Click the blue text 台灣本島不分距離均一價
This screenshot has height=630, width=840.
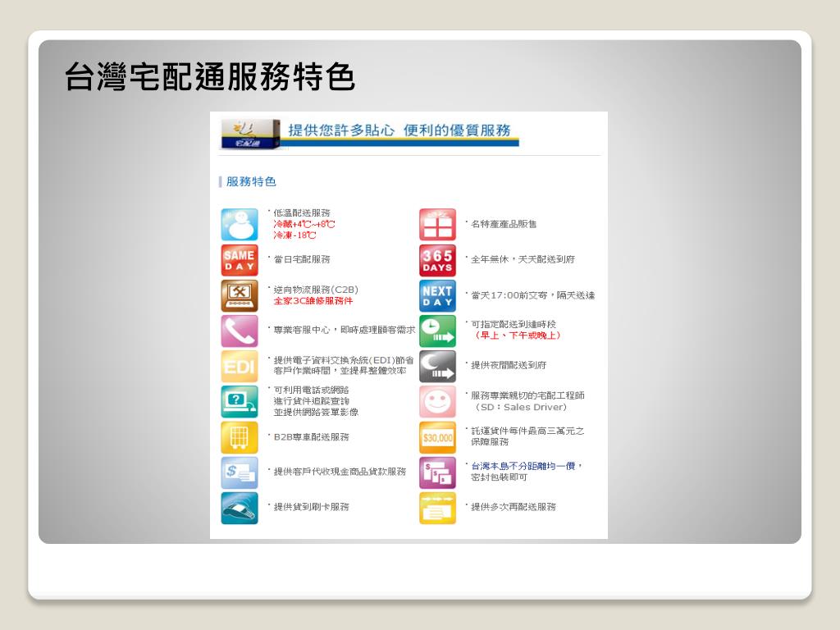click(523, 466)
